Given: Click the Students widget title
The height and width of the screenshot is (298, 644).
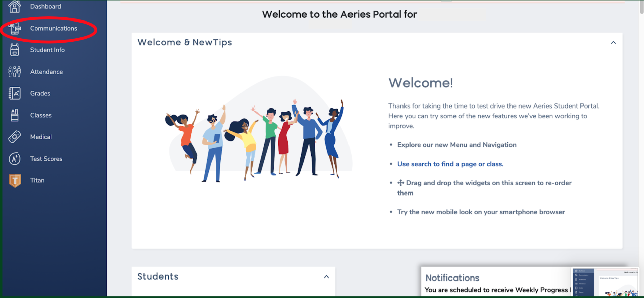Looking at the screenshot, I should (x=158, y=276).
